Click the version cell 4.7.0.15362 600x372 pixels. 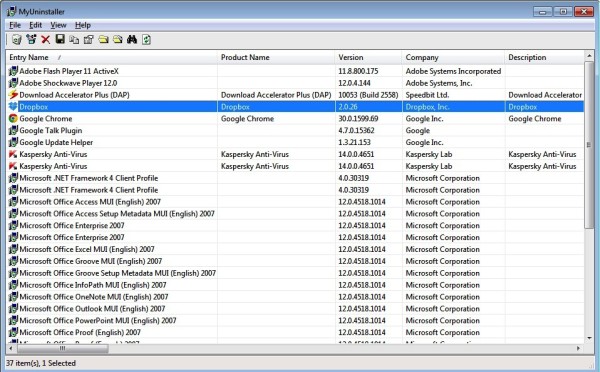coord(356,131)
